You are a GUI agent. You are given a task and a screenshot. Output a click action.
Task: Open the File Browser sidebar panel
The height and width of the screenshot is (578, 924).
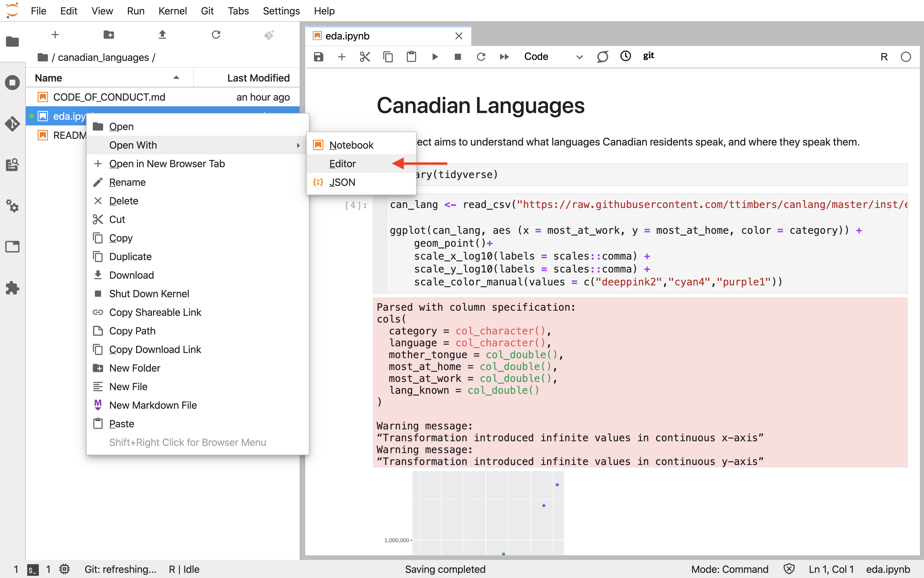coord(12,41)
